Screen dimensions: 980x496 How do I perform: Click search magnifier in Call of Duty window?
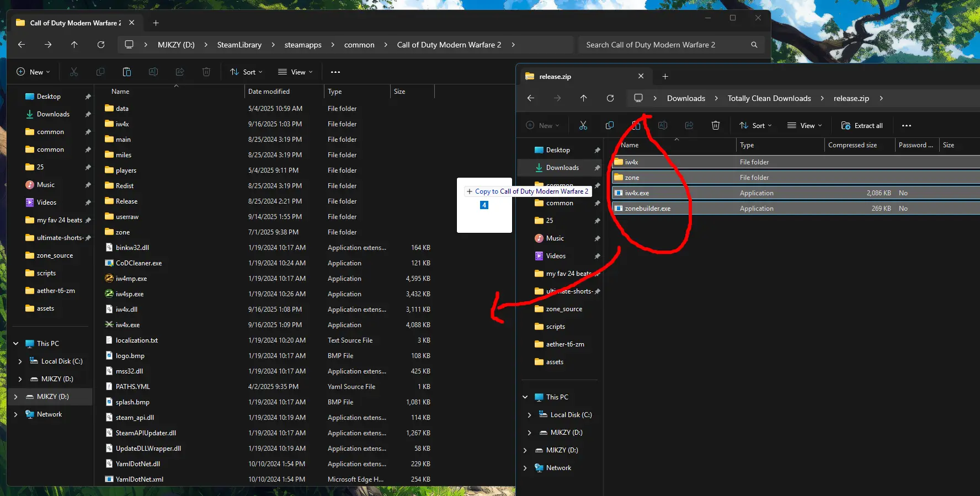[x=754, y=45]
